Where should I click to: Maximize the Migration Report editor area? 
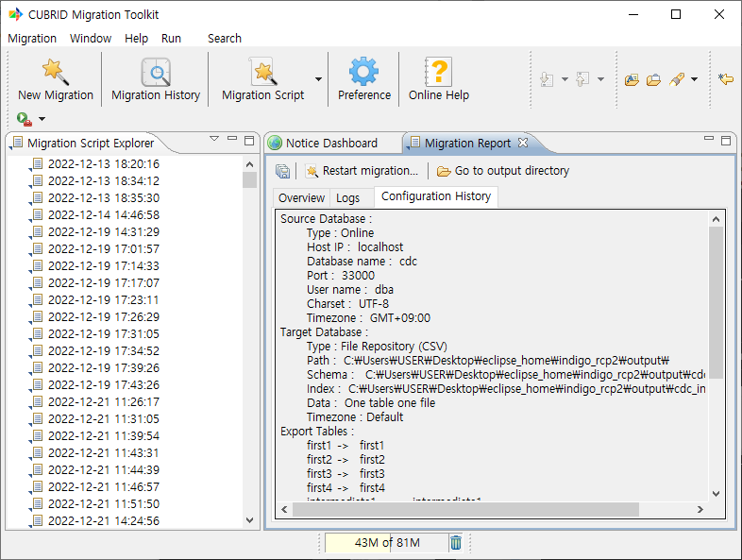click(x=726, y=140)
